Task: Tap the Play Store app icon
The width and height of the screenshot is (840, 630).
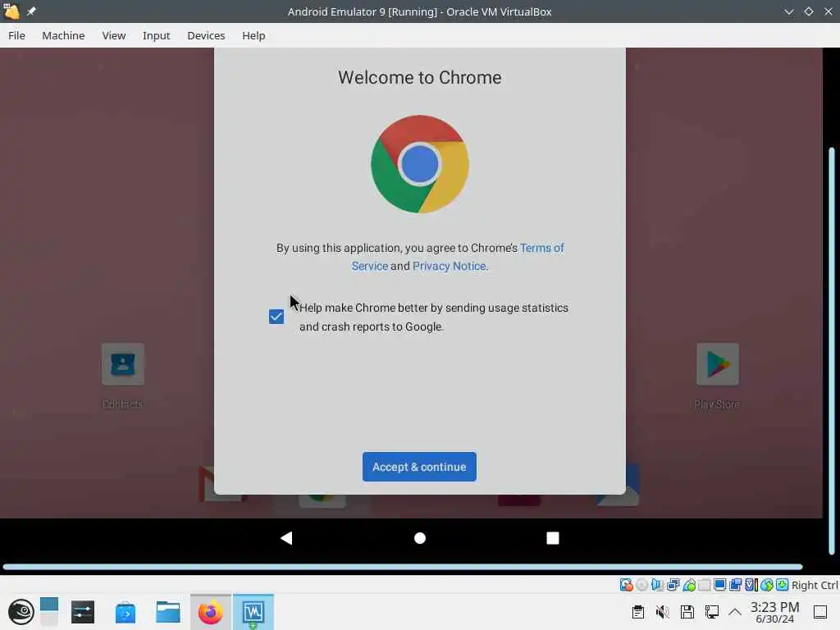Action: click(717, 364)
